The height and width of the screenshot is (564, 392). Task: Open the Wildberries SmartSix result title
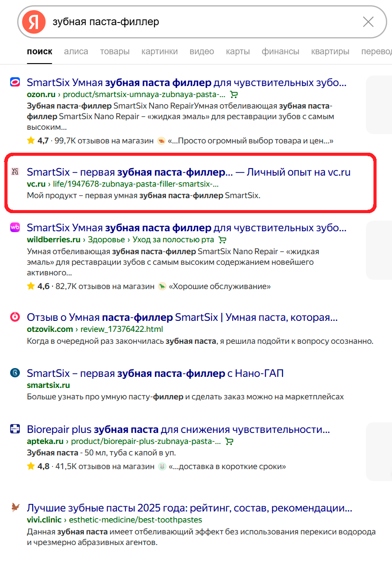[187, 228]
